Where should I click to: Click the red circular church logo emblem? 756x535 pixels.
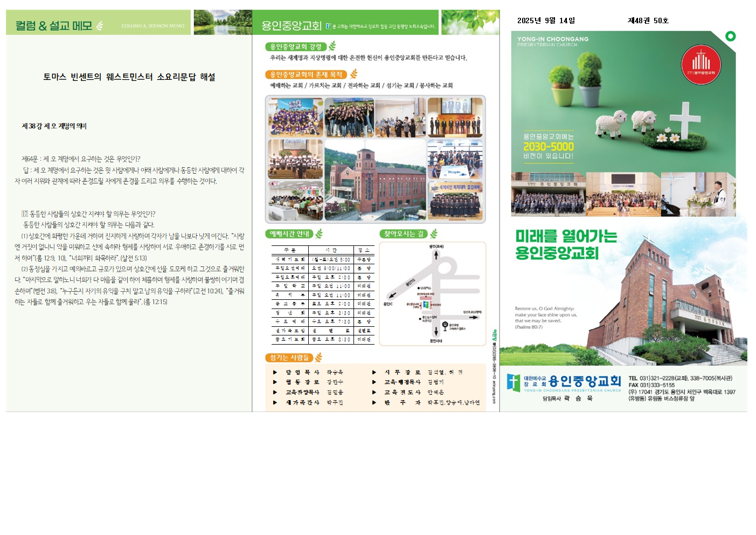coord(700,65)
